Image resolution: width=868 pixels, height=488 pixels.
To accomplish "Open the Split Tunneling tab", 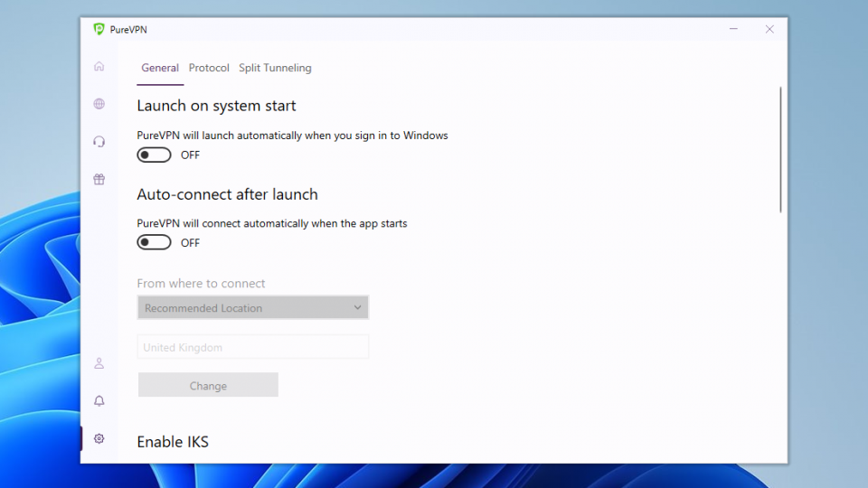I will (x=275, y=68).
